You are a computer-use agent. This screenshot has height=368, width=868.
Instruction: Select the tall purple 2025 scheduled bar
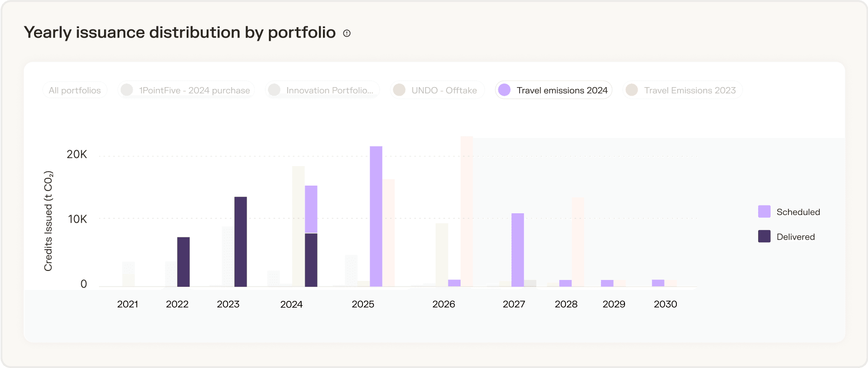pyautogui.click(x=376, y=216)
